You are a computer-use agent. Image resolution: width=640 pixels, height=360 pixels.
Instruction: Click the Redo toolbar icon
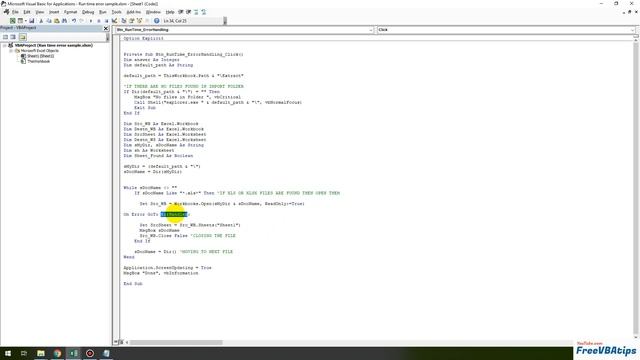coord(82,21)
